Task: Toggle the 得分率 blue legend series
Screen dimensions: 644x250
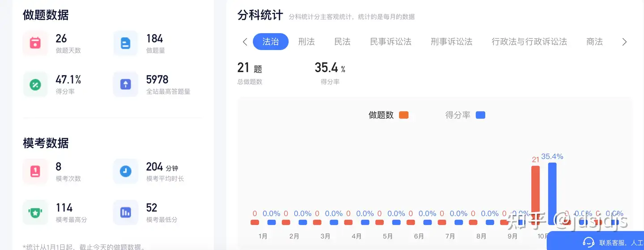Action: (x=465, y=115)
